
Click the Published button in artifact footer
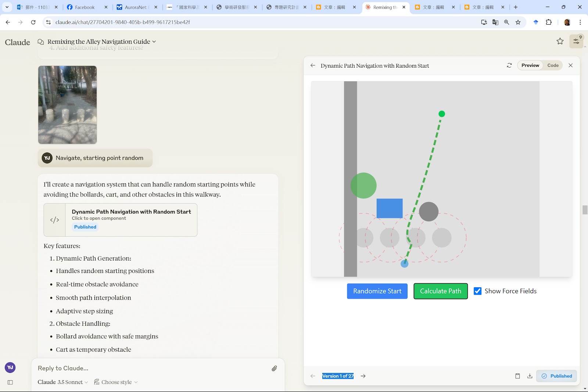(556, 376)
